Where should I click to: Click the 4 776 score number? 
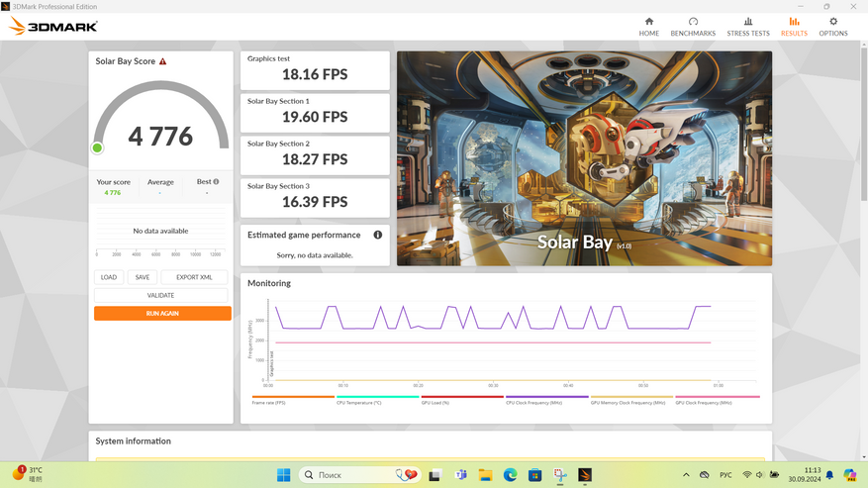tap(160, 137)
